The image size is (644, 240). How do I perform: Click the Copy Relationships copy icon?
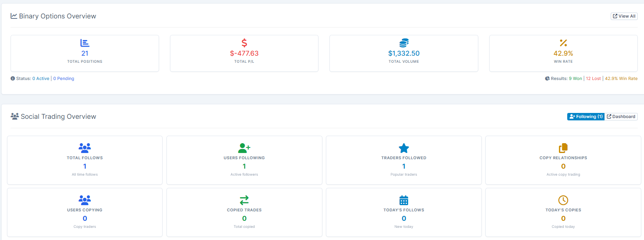click(x=563, y=148)
